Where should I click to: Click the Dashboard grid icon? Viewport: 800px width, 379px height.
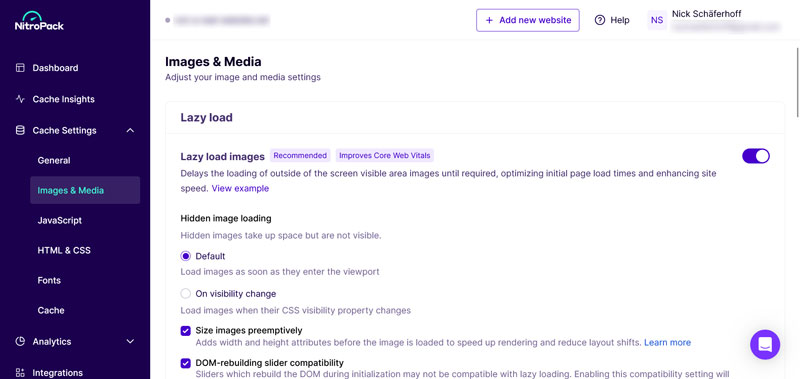(20, 68)
